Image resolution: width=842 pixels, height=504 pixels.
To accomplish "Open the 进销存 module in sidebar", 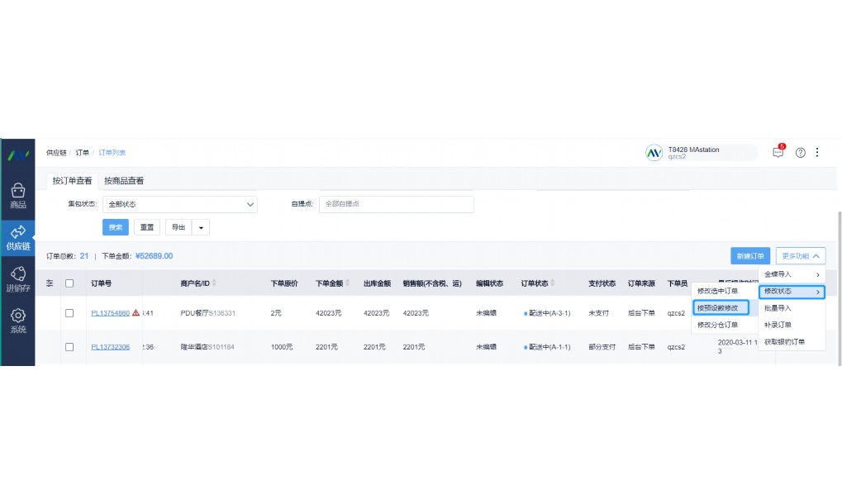I will (17, 279).
